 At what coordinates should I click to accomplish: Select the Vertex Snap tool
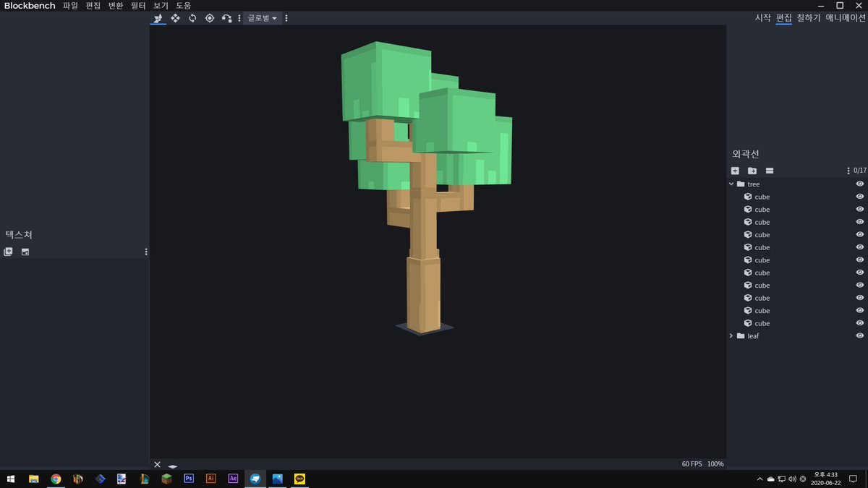227,18
